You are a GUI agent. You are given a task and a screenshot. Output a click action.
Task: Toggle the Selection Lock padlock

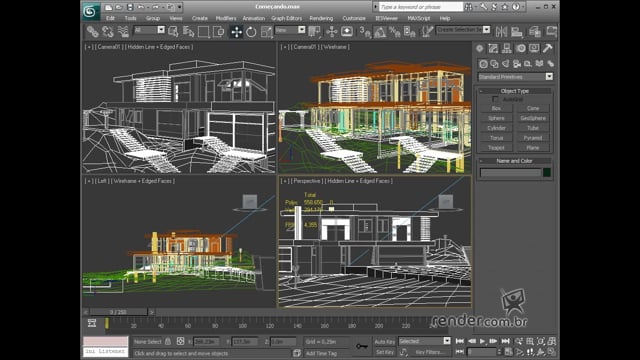tap(168, 341)
